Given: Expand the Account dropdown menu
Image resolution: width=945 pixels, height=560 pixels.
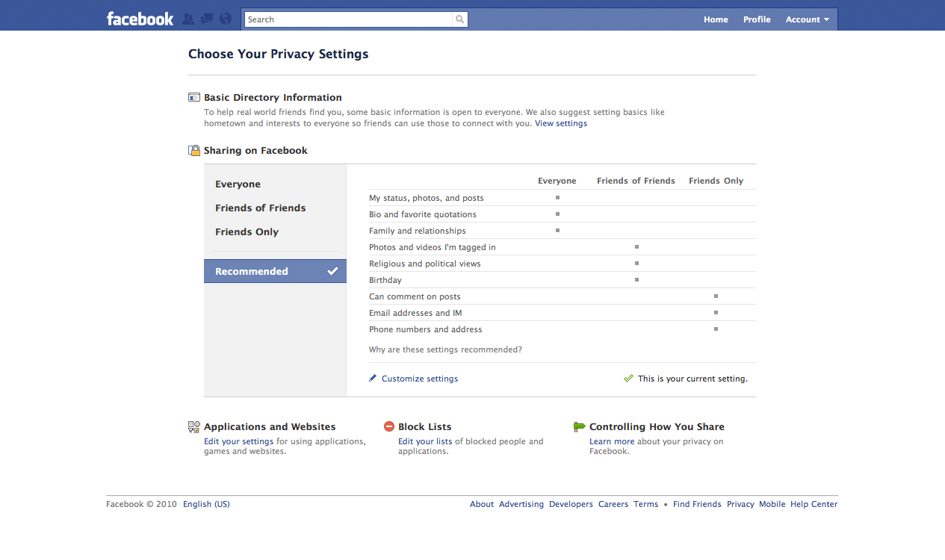Looking at the screenshot, I should tap(808, 19).
